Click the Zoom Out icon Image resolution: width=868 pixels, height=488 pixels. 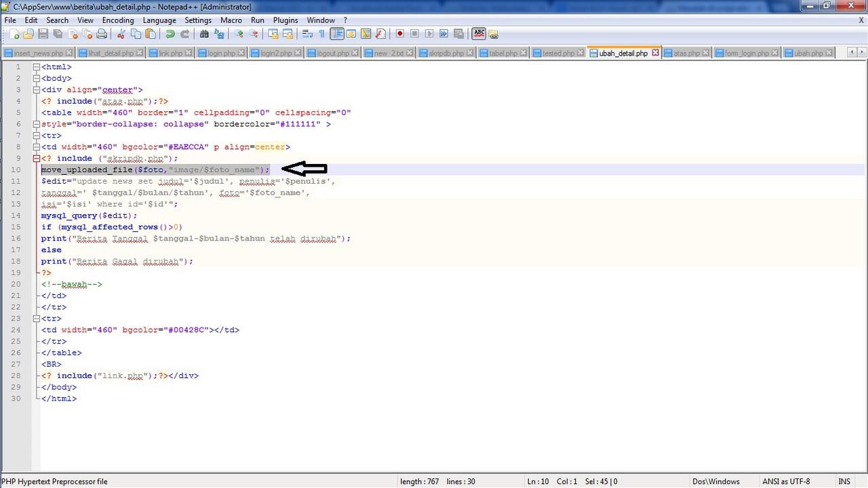(x=254, y=34)
